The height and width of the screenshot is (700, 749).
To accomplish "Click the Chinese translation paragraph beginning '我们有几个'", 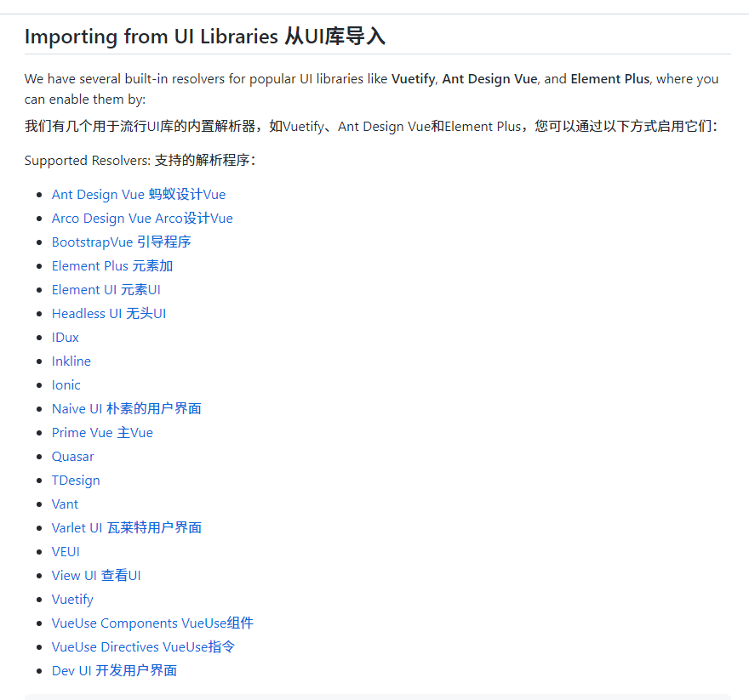I will (371, 127).
